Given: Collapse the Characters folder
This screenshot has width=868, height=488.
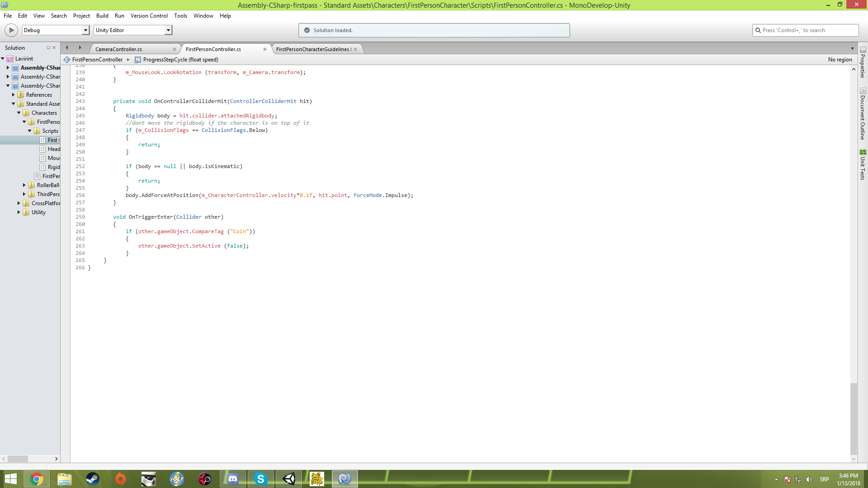Looking at the screenshot, I should click(x=19, y=113).
